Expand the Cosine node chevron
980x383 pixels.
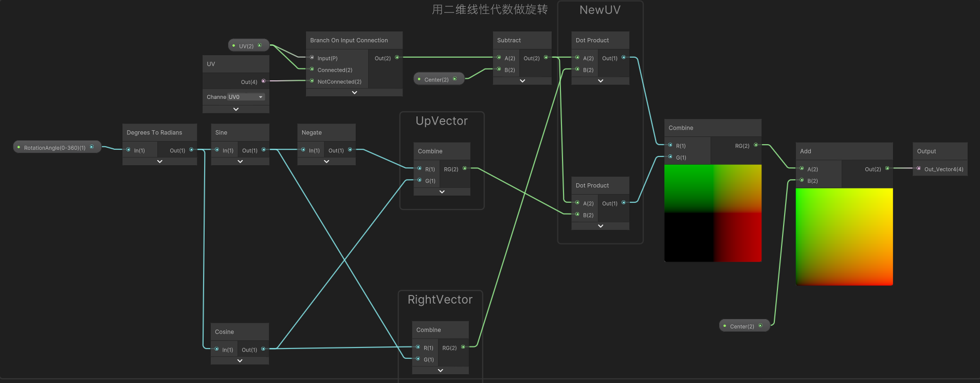click(240, 361)
